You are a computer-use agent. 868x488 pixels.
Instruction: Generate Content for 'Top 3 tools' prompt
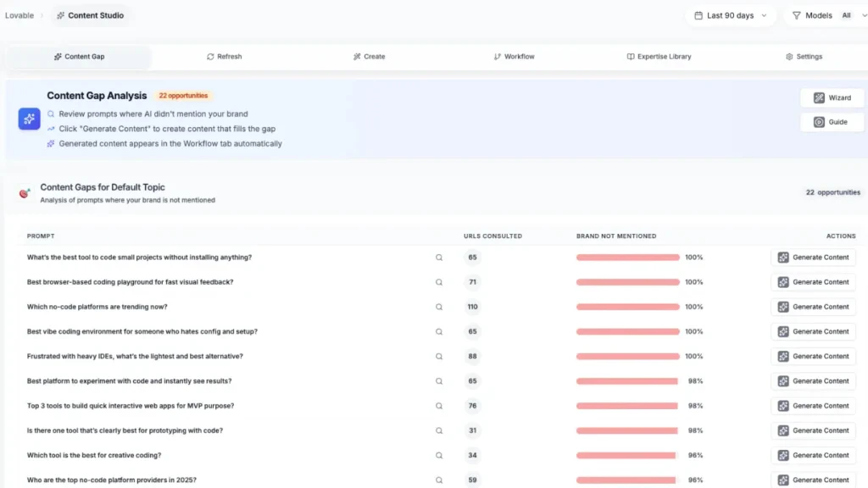tap(813, 406)
